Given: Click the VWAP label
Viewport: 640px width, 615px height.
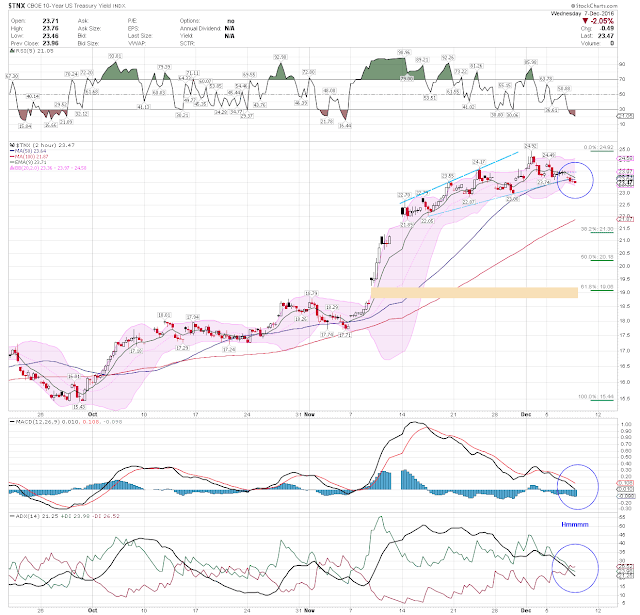Looking at the screenshot, I should point(135,43).
